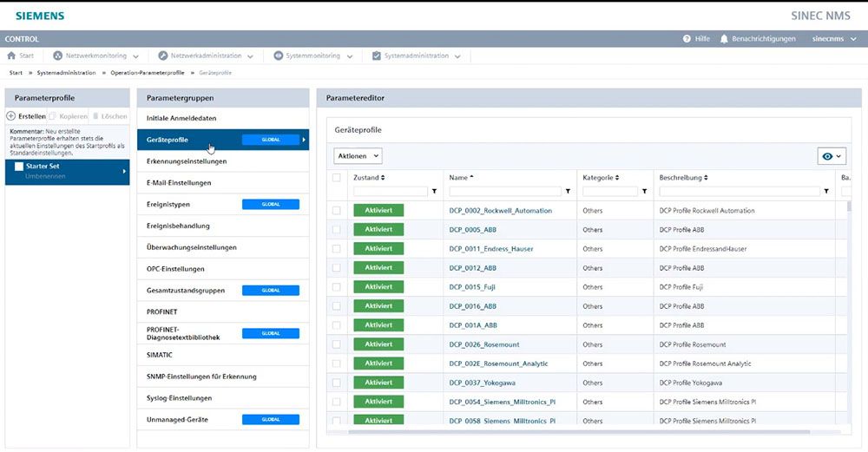Click Operation-Parameterprofile breadcrumb link
This screenshot has width=868, height=452.
[x=147, y=73]
